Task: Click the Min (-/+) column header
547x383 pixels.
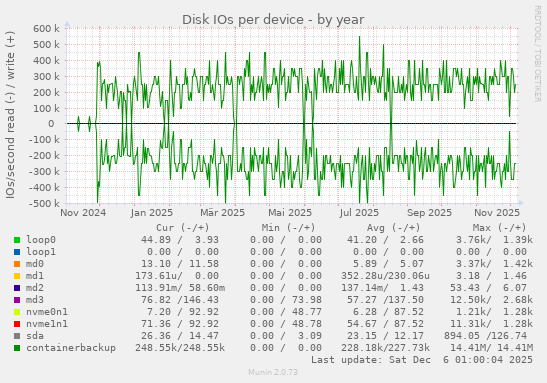Action: (288, 228)
